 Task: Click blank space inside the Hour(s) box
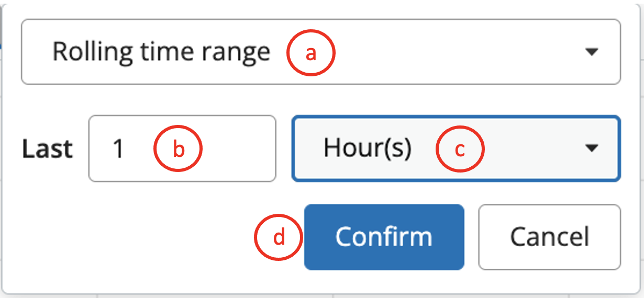click(529, 148)
